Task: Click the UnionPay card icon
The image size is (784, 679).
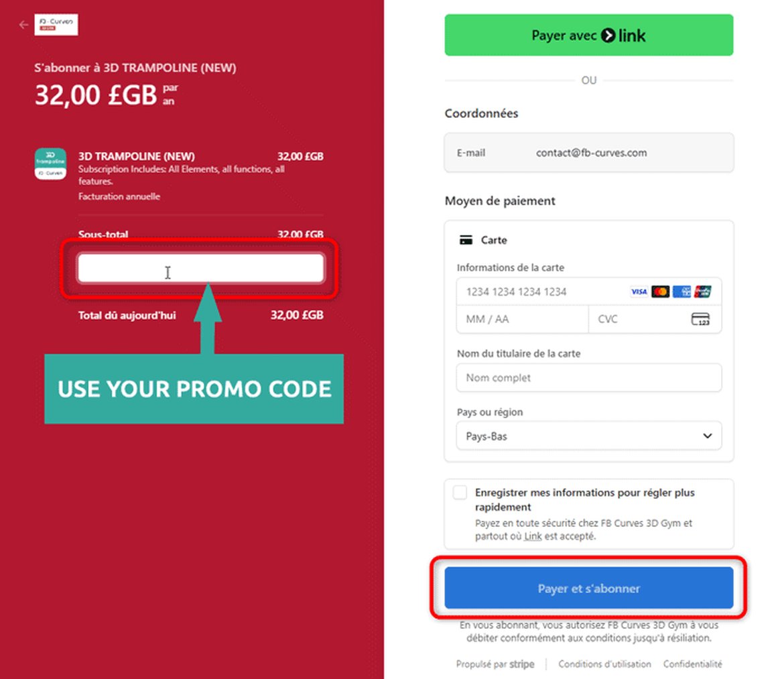Action: click(703, 292)
